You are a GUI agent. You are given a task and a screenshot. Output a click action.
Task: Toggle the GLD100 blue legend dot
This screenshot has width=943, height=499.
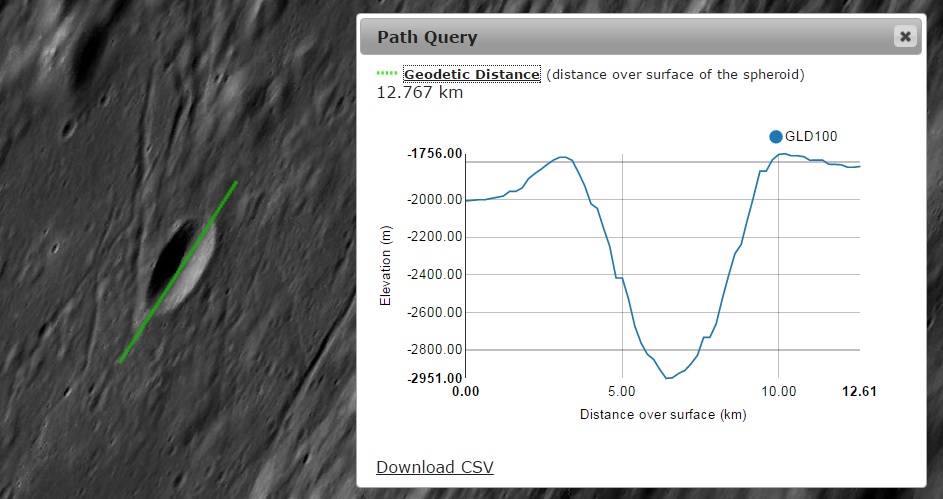(775, 136)
